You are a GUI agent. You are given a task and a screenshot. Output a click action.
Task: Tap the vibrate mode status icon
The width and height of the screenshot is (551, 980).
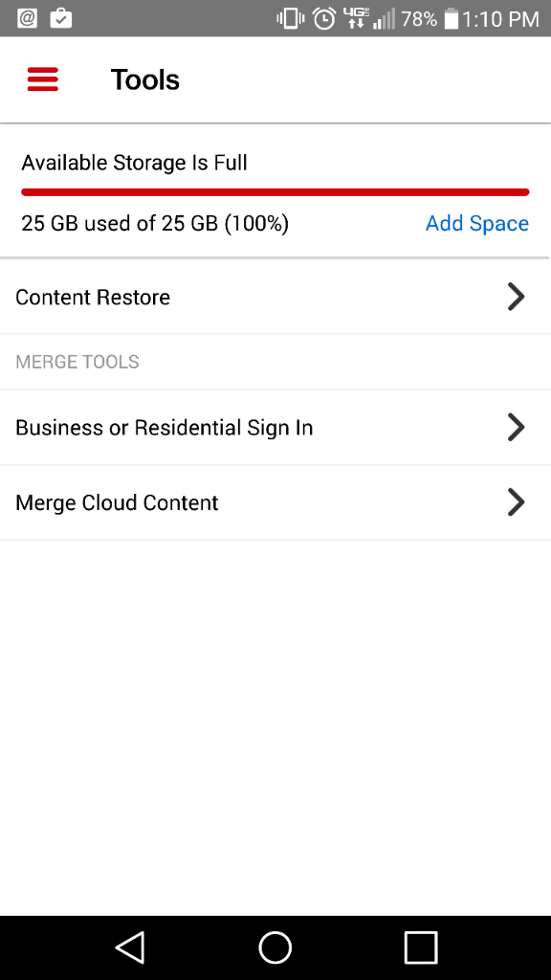coord(291,19)
